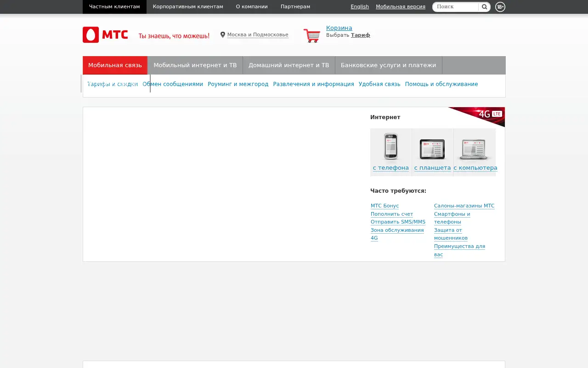
Task: Click the slogan Ты знаешь, что можешь!
Action: [174, 35]
